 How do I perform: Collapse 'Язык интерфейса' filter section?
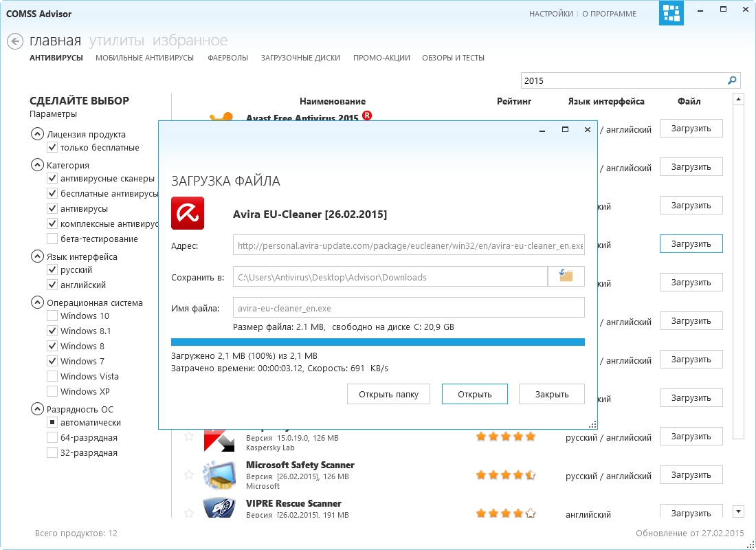tap(37, 256)
